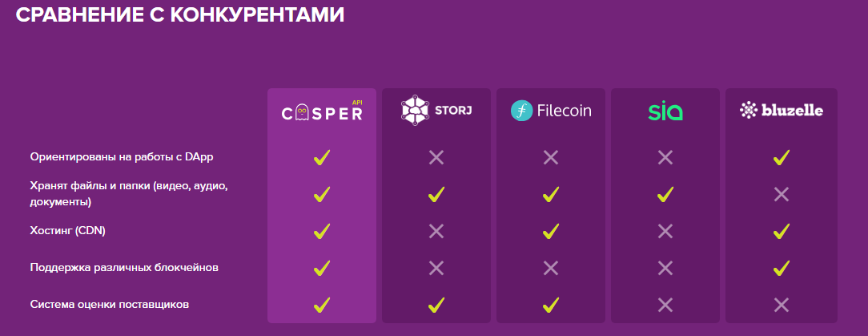
Task: Select the 'Ориентированы на работы с DApp' label
Action: [122, 157]
